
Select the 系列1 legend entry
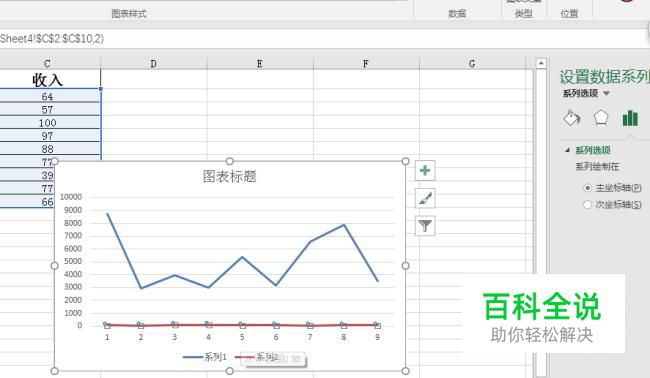(x=205, y=357)
